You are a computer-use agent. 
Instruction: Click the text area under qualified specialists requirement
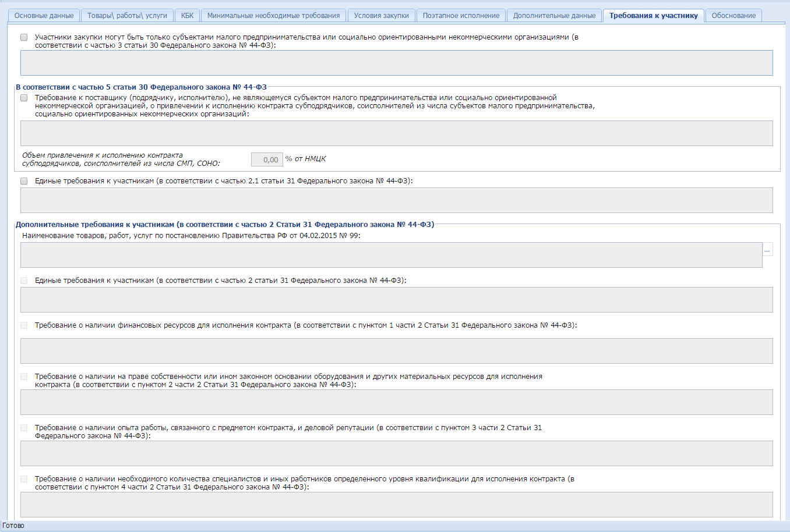(x=396, y=505)
